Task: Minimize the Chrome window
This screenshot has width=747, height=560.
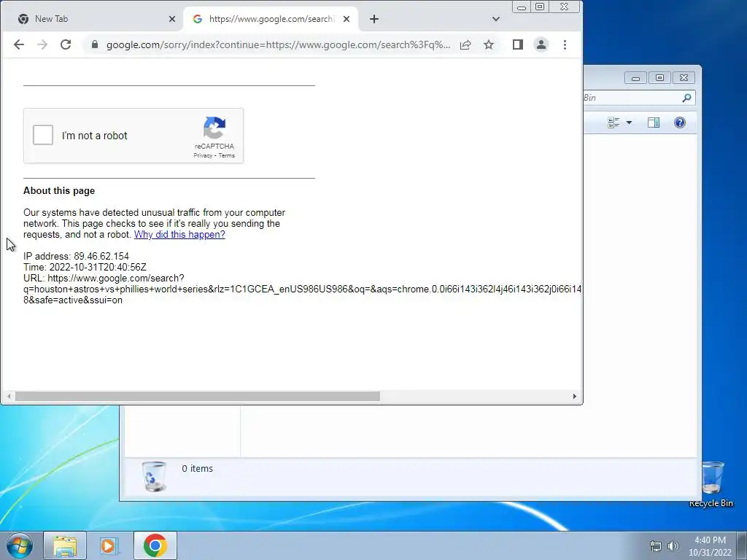Action: click(x=522, y=7)
